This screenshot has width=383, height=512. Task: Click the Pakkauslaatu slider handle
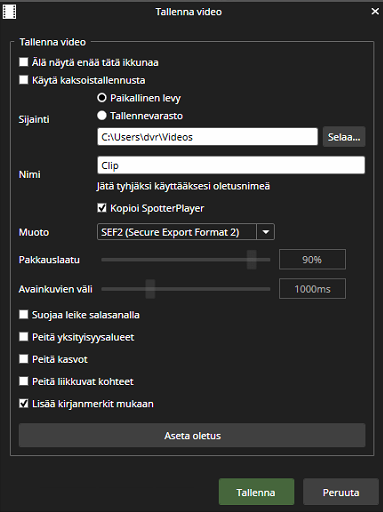(252, 260)
